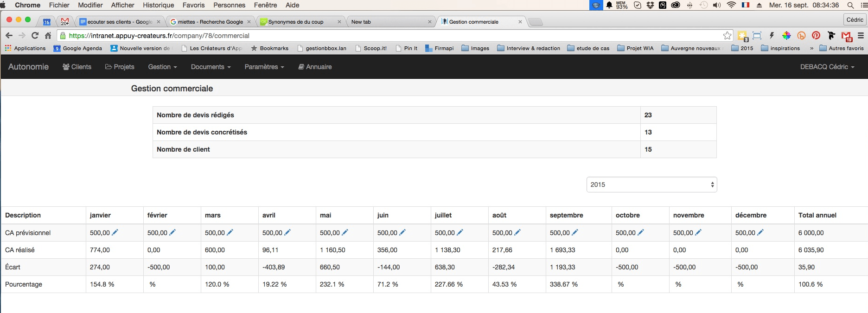
Task: Click the Nombre de client value 15
Action: coord(648,149)
